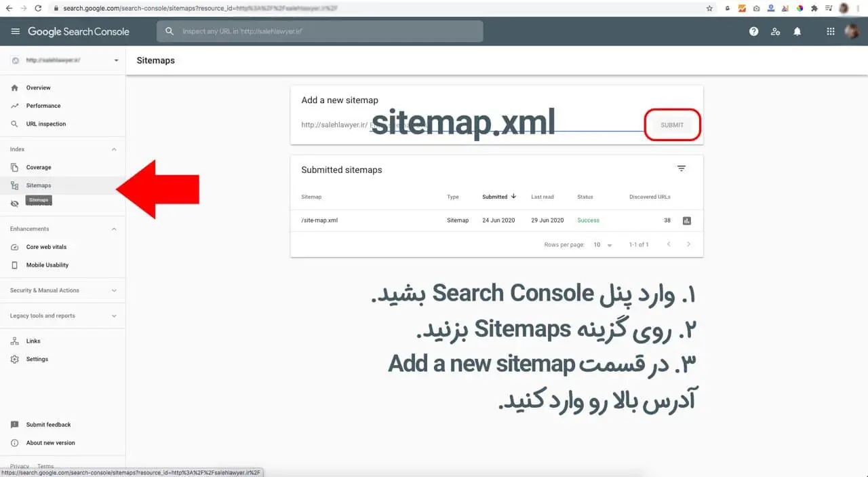Viewport: 868px width, 477px height.
Task: Go to next page of sitemaps table
Action: click(688, 244)
